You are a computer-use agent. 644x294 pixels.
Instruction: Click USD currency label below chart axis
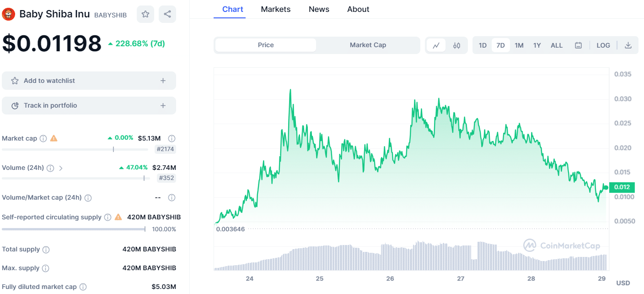[x=623, y=283]
